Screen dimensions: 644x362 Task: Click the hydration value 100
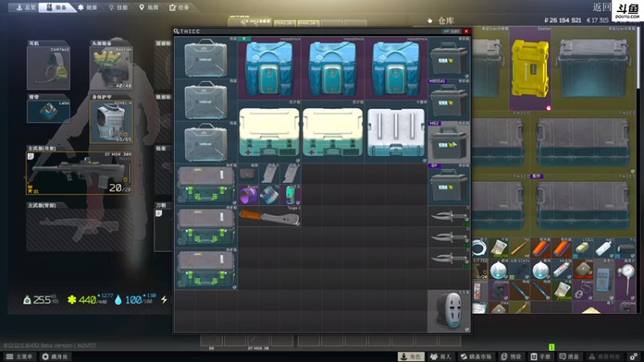click(134, 300)
